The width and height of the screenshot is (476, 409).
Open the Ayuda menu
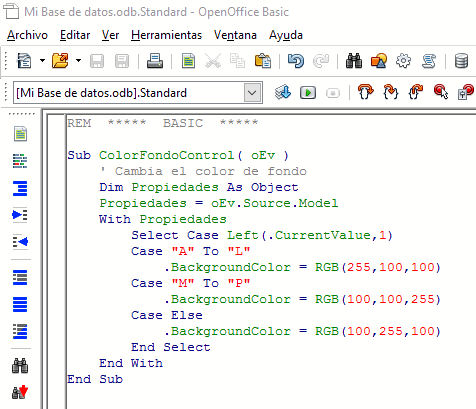(286, 35)
